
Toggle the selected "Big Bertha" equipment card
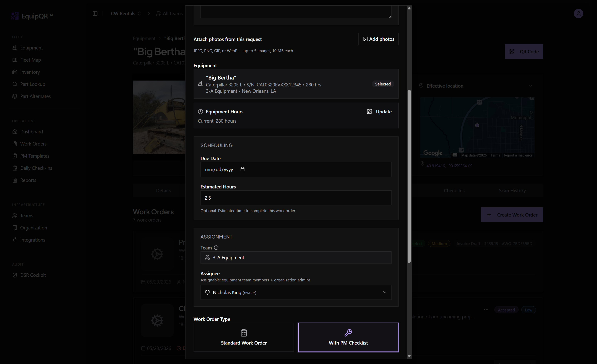click(x=296, y=84)
